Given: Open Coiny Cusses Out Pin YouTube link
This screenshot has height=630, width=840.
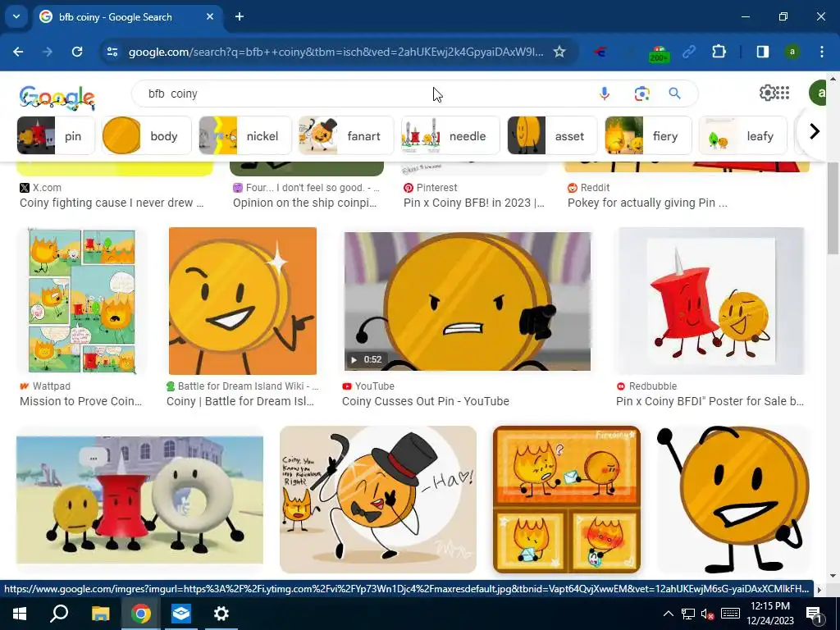Looking at the screenshot, I should [x=426, y=401].
